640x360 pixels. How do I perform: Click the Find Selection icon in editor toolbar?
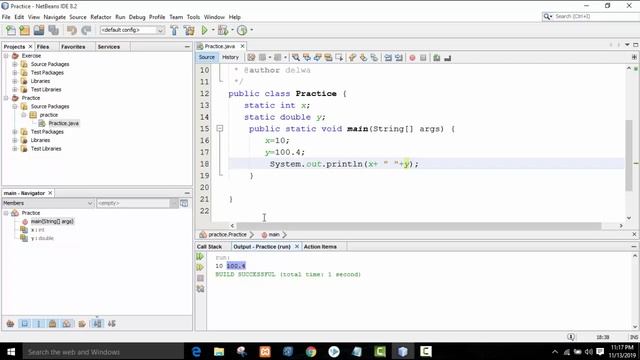pyautogui.click(x=296, y=58)
